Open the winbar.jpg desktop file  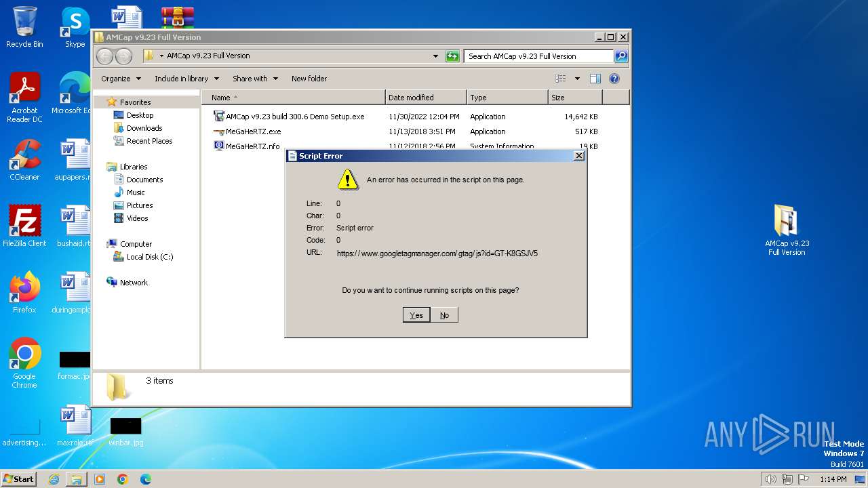(x=125, y=432)
